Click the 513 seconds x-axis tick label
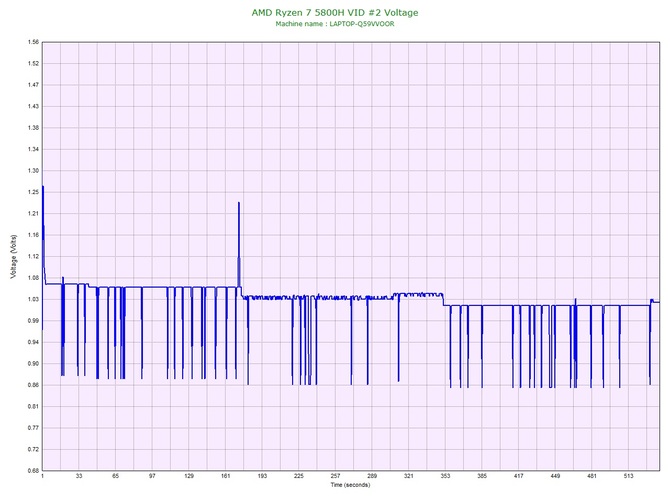Viewport: 670px width, 502px height. (x=629, y=476)
